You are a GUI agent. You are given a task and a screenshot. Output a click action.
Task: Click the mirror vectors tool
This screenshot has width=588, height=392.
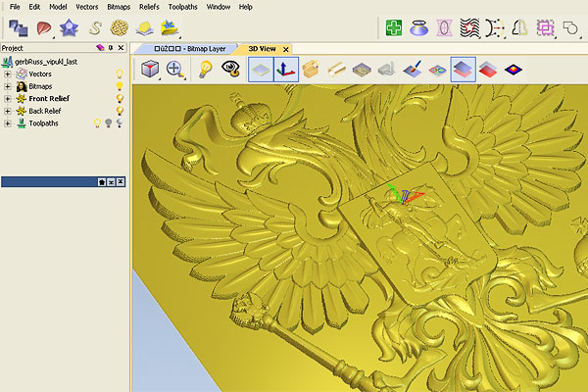(519, 28)
